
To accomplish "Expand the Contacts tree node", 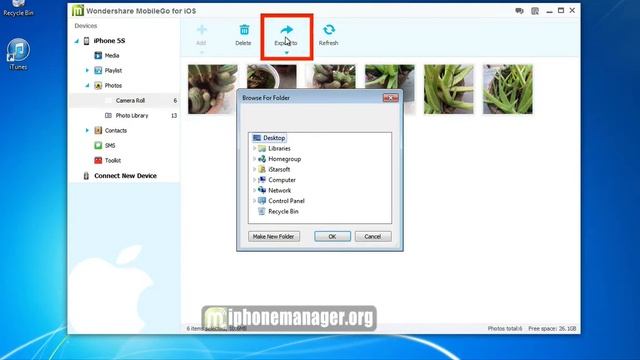I will (x=87, y=130).
